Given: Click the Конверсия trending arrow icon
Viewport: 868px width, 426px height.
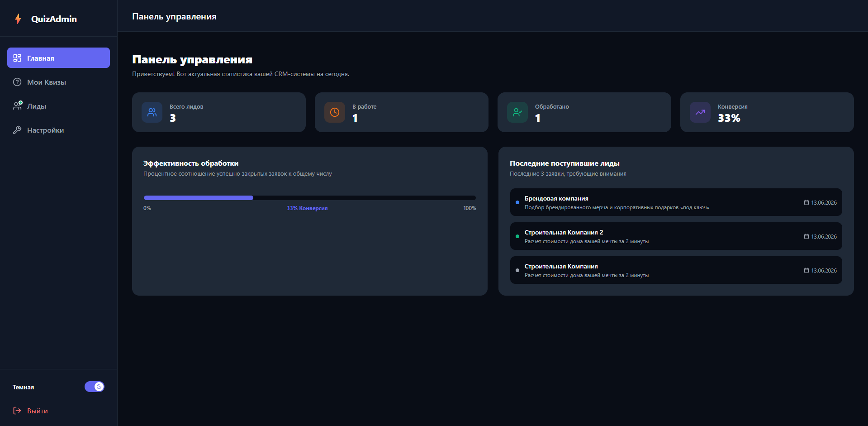Looking at the screenshot, I should pos(700,112).
